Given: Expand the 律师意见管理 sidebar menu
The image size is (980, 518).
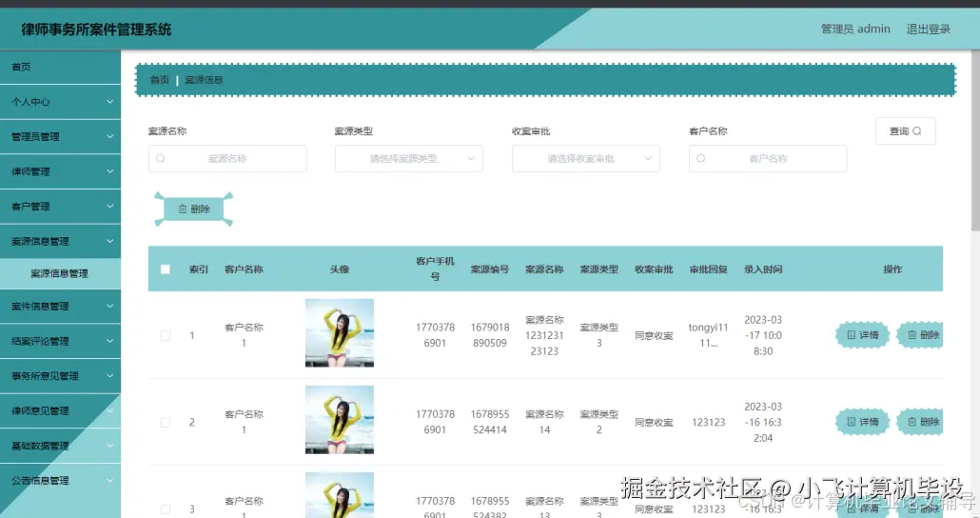Looking at the screenshot, I should click(60, 411).
